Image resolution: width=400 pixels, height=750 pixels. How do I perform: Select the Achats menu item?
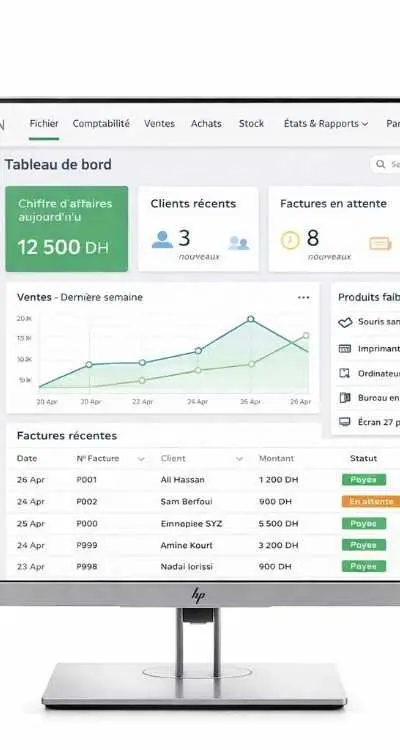(x=206, y=123)
